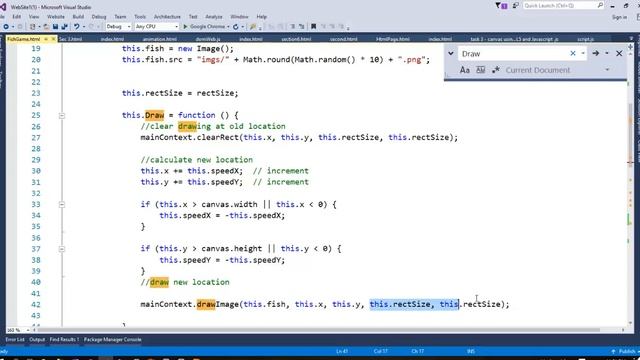This screenshot has width=640, height=360.
Task: Click the Visual Studio logo icon
Action: click(x=3, y=7)
